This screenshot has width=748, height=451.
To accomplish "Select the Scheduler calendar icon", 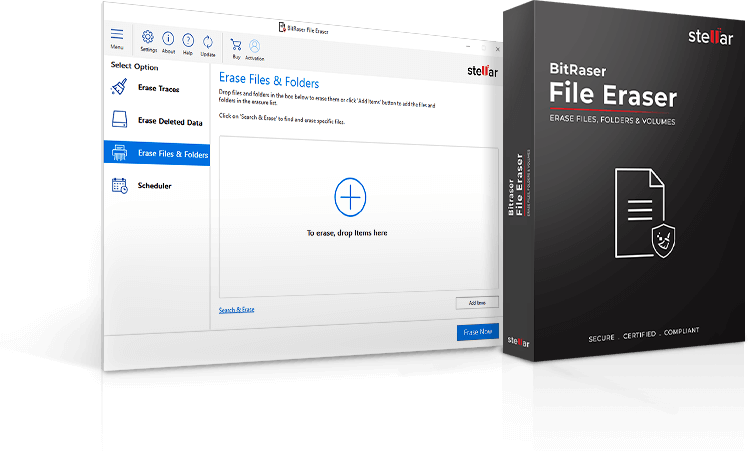I will (119, 185).
